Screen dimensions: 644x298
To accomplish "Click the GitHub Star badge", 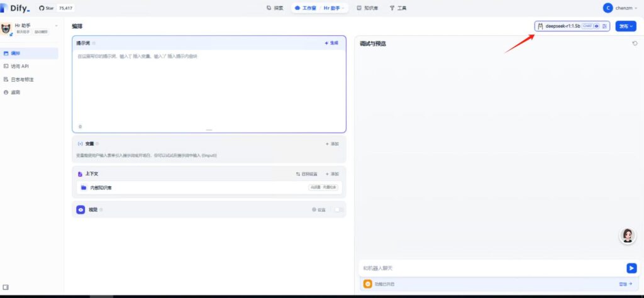I will (55, 8).
